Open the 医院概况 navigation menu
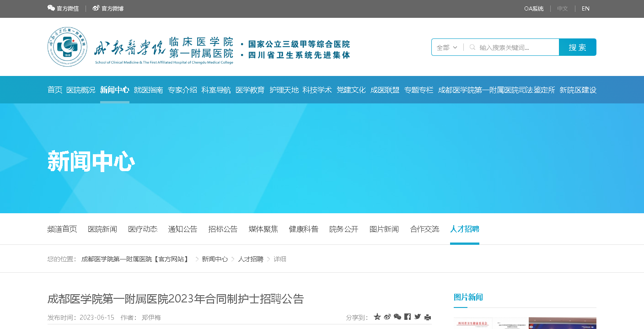This screenshot has width=644, height=329. click(81, 90)
